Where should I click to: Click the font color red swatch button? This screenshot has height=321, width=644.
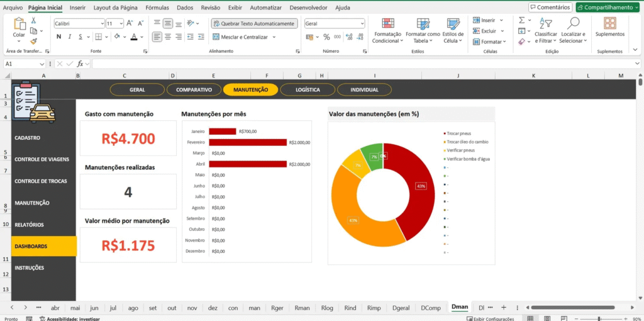[134, 37]
